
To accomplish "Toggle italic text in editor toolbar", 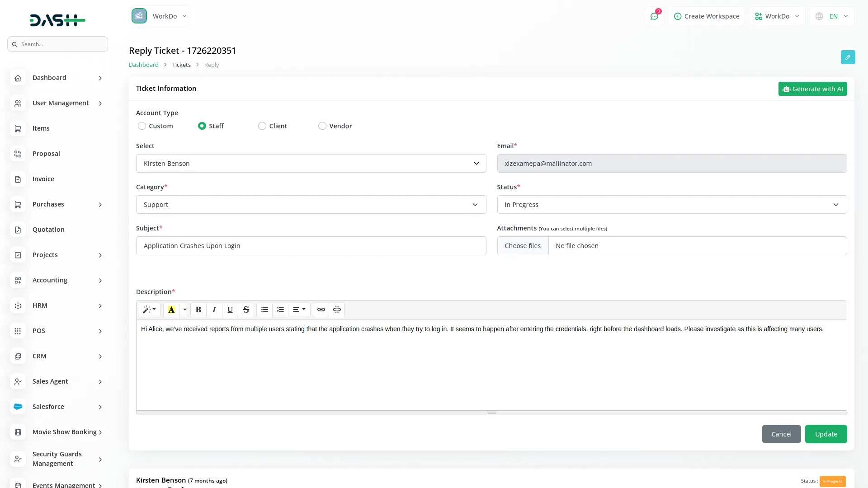I will tap(214, 310).
